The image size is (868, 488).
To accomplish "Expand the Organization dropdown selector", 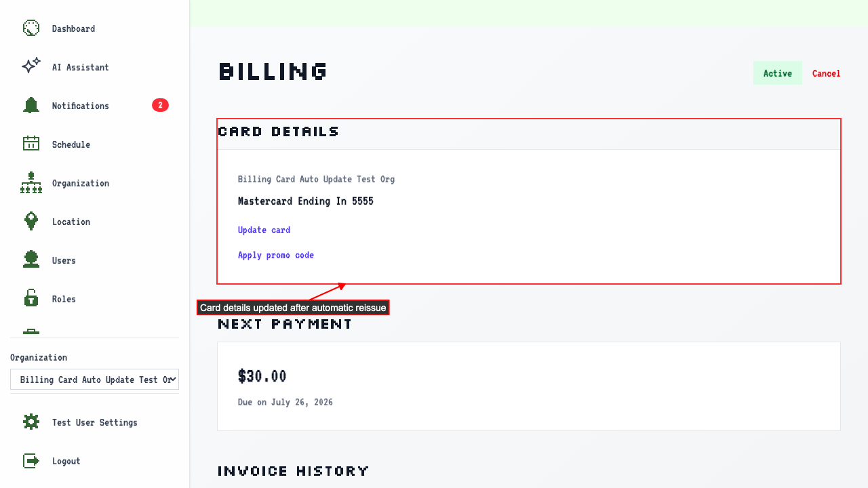I will (x=94, y=380).
